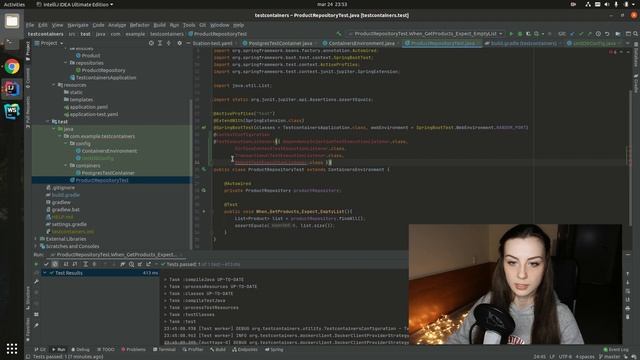Collapse the containers package
The width and height of the screenshot is (640, 360).
pyautogui.click(x=66, y=166)
